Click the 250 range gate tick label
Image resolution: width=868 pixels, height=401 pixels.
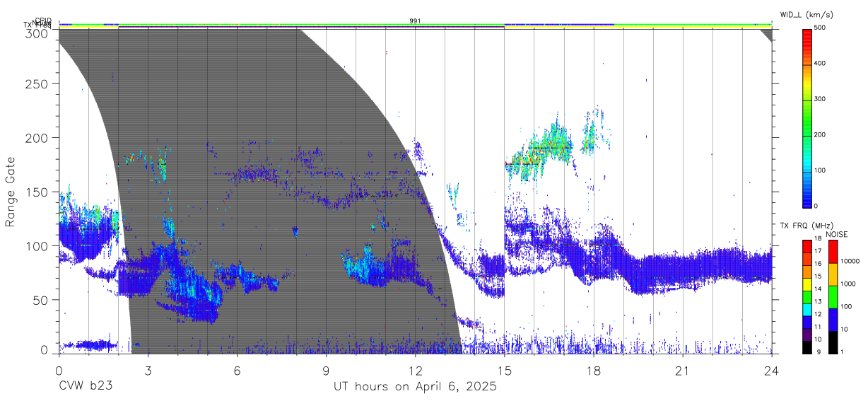click(x=38, y=83)
